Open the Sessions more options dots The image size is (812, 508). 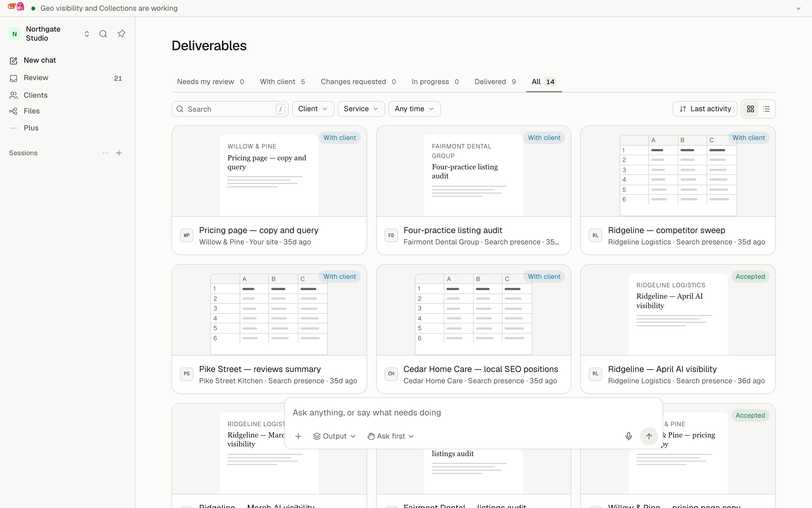pos(105,153)
